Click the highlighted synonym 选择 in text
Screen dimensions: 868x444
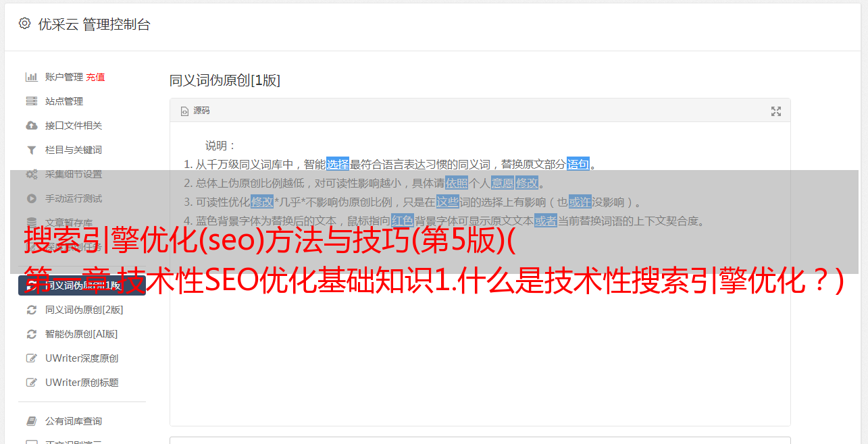[x=338, y=164]
